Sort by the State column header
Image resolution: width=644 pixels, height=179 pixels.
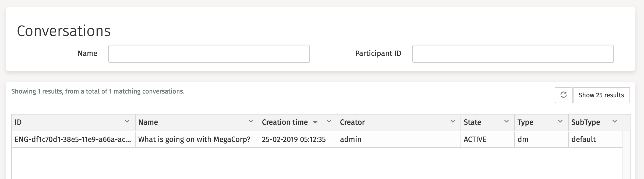(472, 122)
